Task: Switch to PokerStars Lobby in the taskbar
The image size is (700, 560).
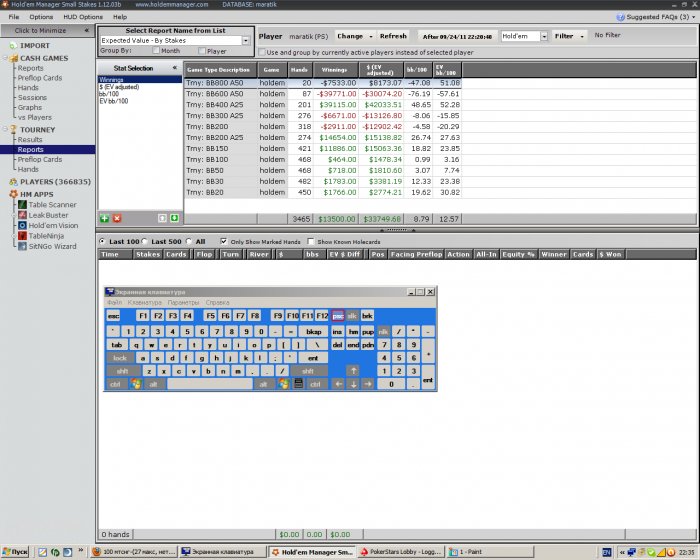Action: 399,551
